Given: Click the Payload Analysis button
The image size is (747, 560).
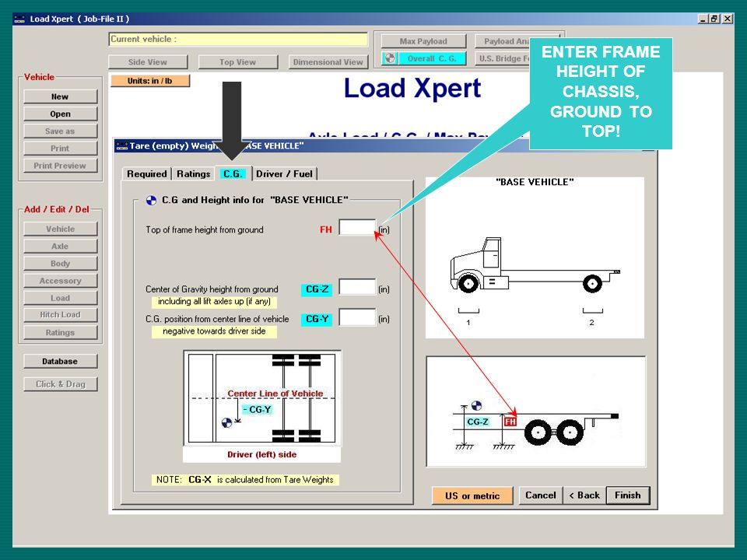Looking at the screenshot, I should click(502, 41).
